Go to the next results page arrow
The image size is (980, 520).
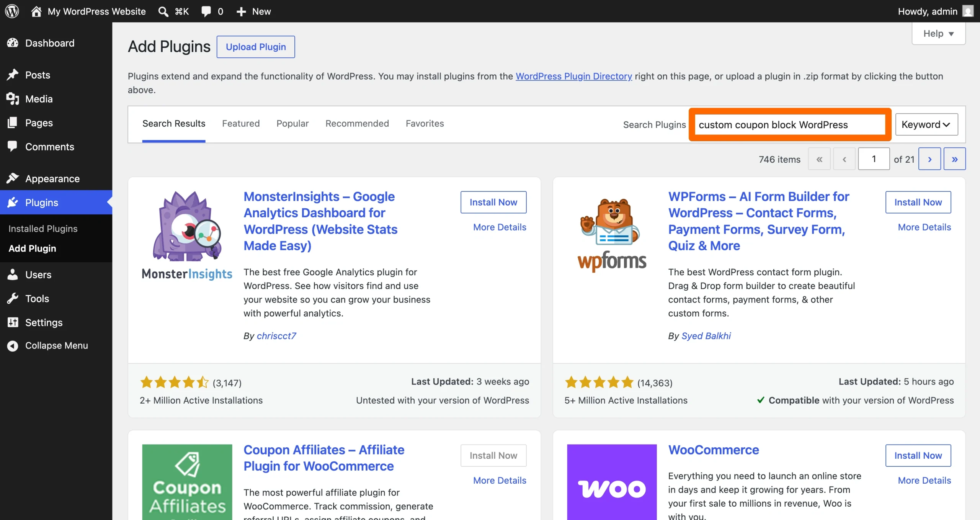pyautogui.click(x=930, y=159)
